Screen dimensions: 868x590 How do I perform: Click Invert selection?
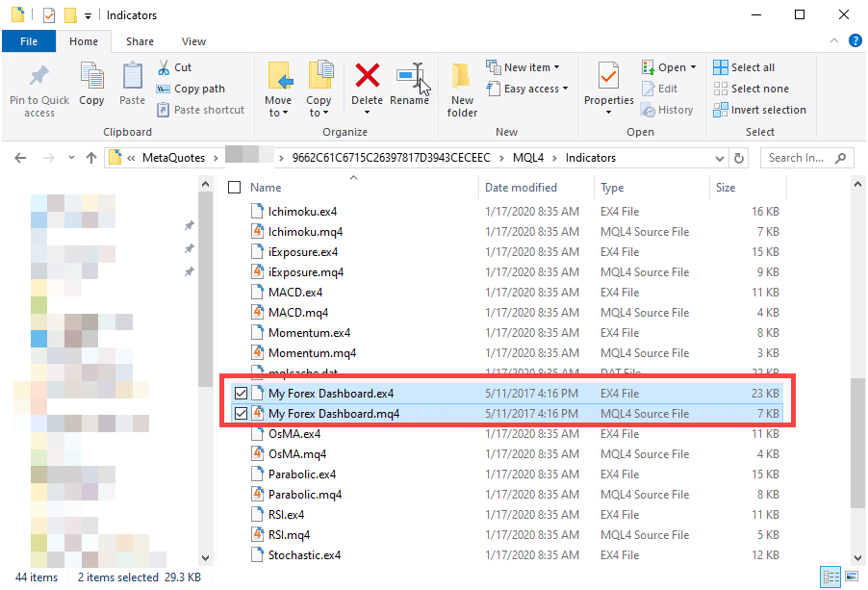[759, 110]
